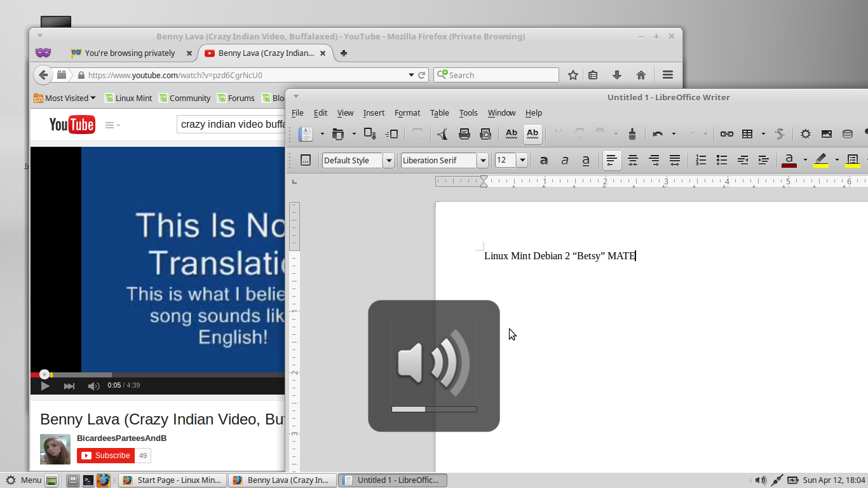Bookmark this page with the star icon
Viewport: 868px width, 488px height.
(573, 75)
